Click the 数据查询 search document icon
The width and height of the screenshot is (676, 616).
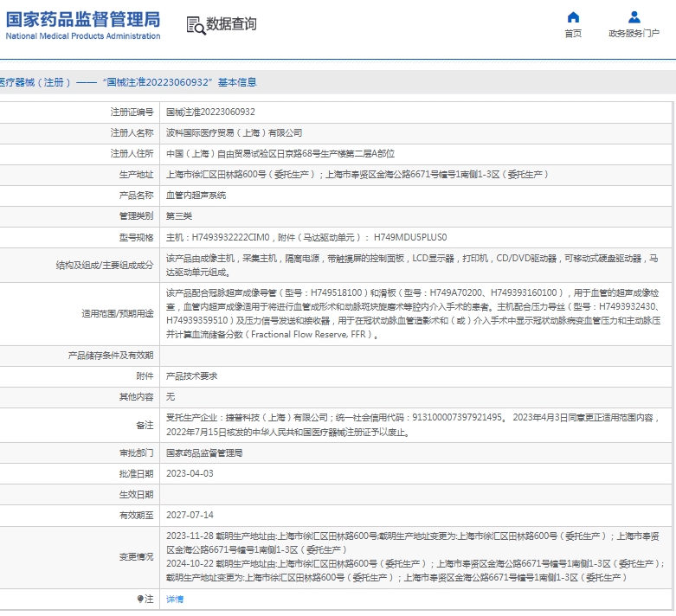coord(196,25)
